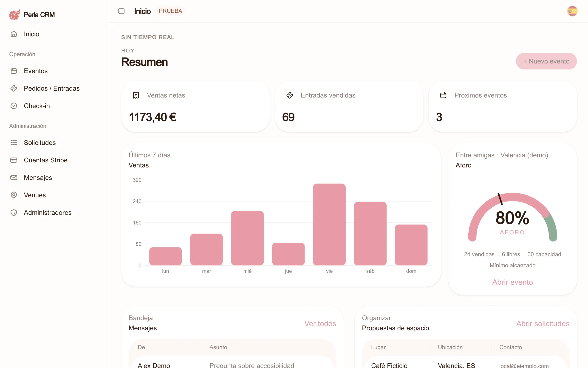
Task: Click the Venues location pin icon
Action: coord(14,195)
